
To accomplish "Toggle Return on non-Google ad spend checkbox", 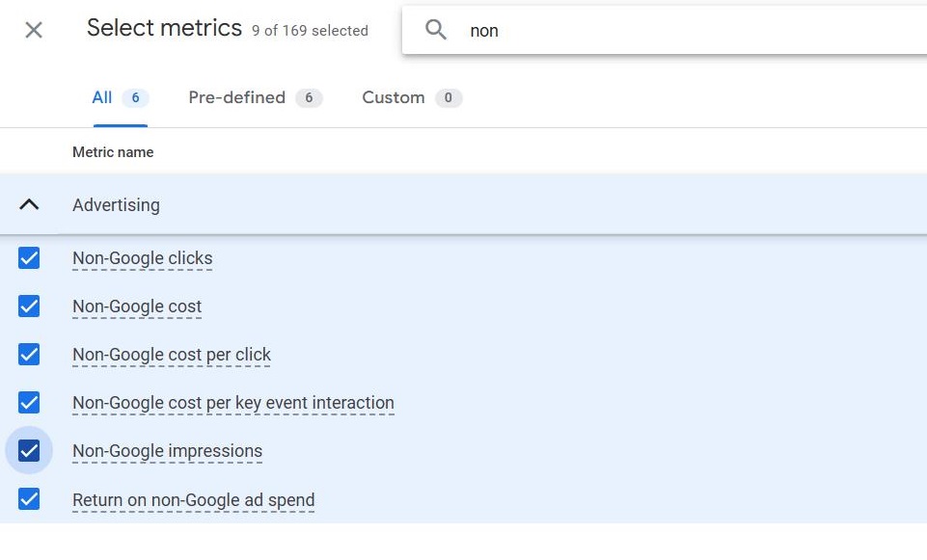I will 29,499.
